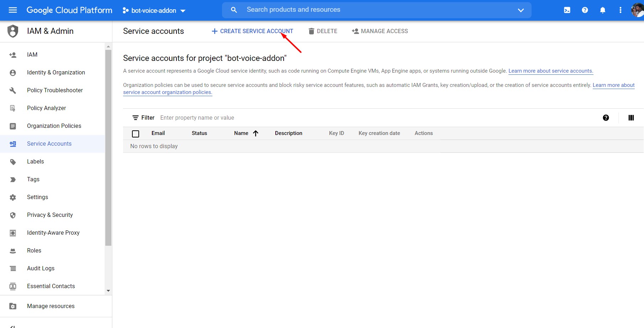Click the Status column header
The height and width of the screenshot is (328, 644).
pos(199,133)
